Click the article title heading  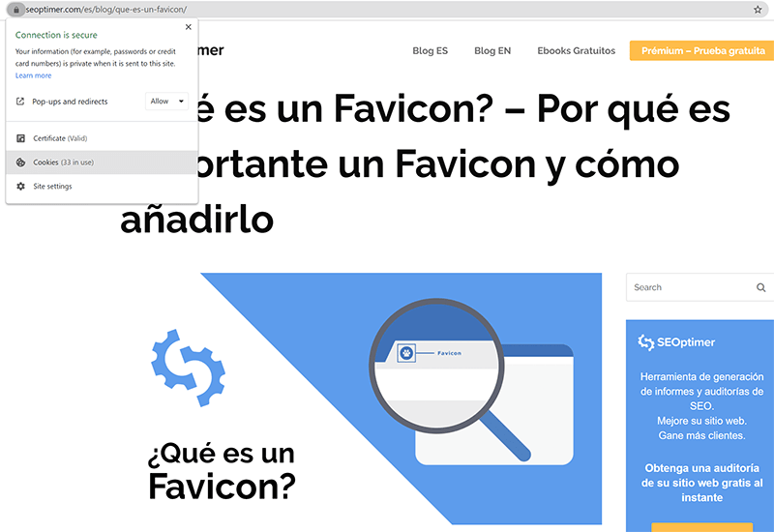click(425, 163)
